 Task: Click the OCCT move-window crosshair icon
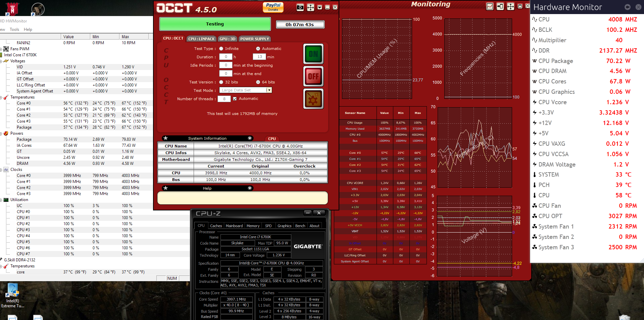pos(311,7)
